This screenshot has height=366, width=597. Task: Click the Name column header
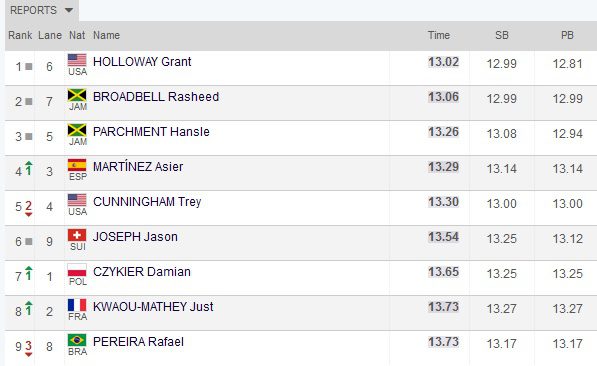[106, 35]
